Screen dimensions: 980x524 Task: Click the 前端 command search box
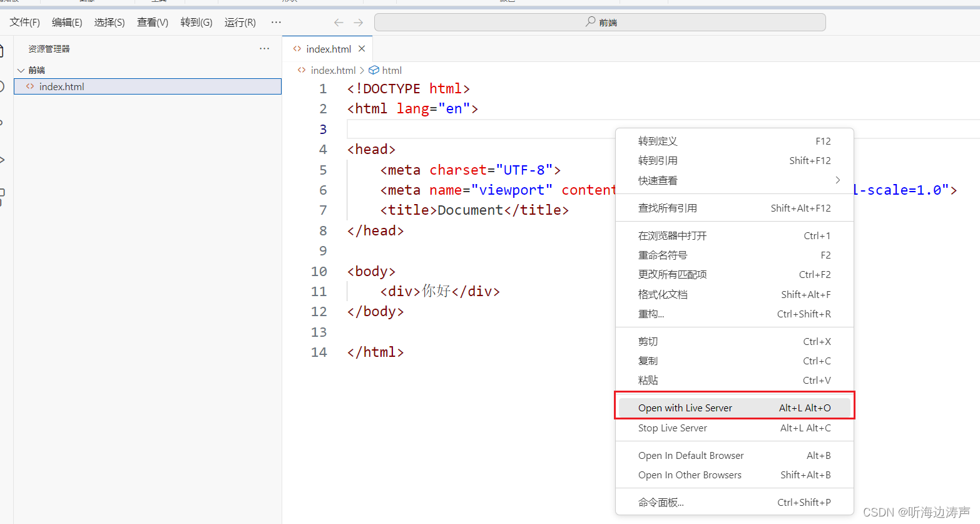600,23
